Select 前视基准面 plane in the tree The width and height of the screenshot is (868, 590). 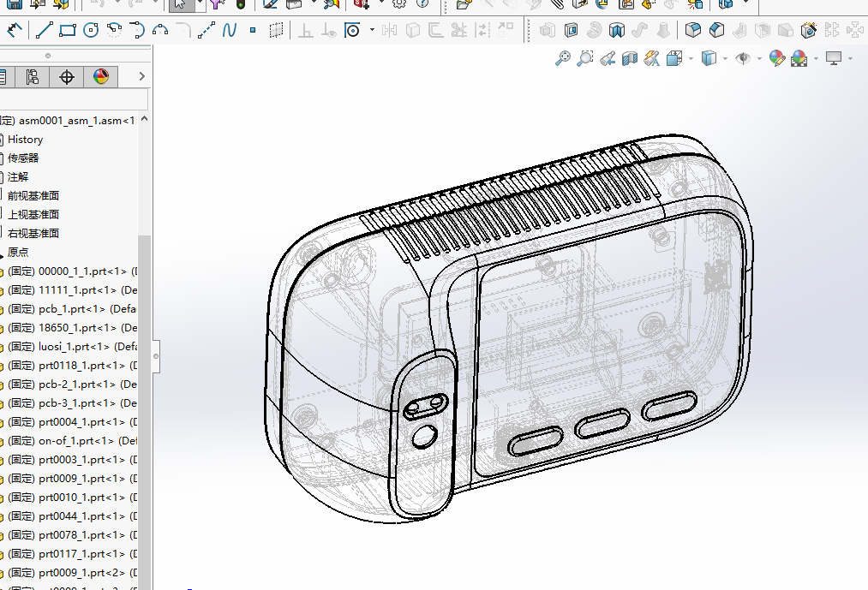click(33, 196)
